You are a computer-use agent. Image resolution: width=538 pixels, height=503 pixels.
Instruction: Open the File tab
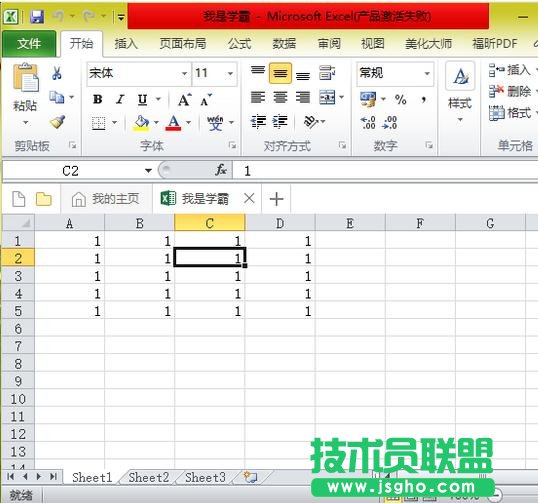coord(29,44)
